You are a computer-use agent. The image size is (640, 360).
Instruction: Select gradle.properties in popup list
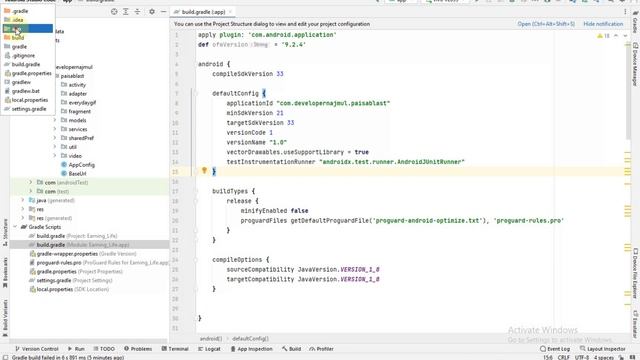28,73
